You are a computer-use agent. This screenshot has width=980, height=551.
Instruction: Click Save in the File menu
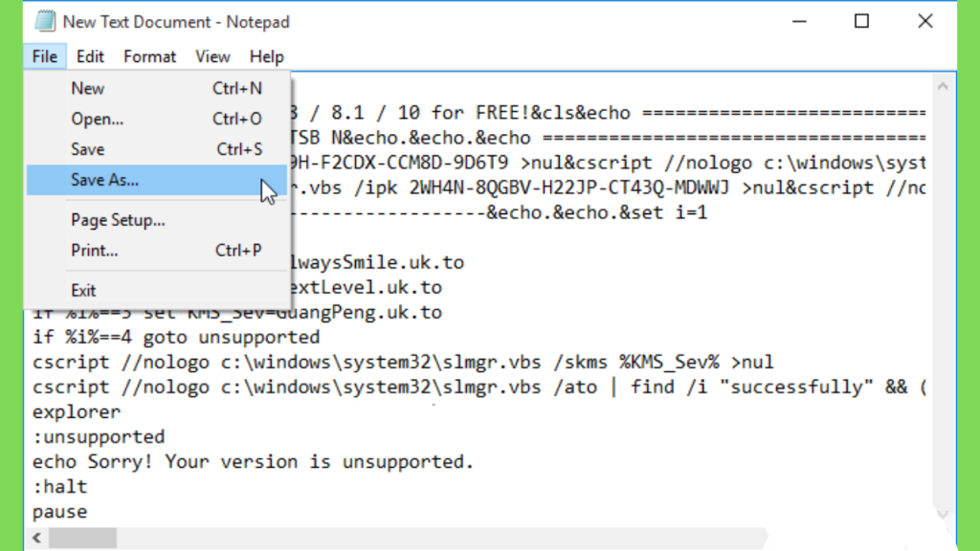click(157, 149)
